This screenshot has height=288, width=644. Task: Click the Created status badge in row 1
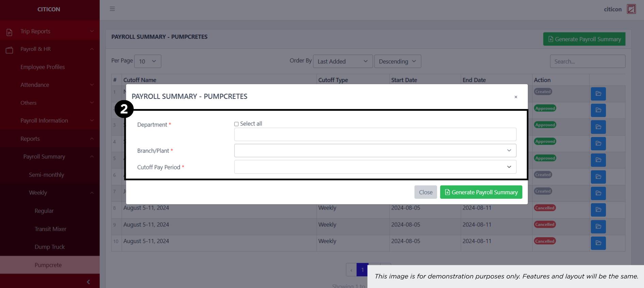543,92
